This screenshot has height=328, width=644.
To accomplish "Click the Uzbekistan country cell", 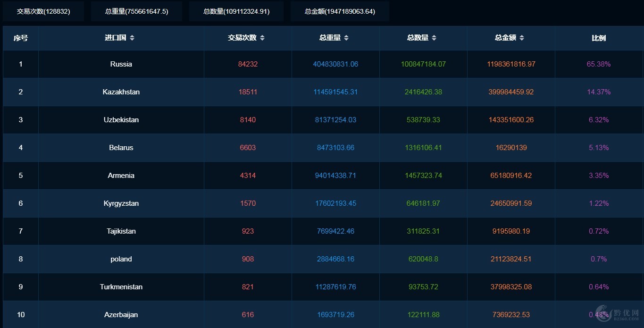I will coord(121,120).
